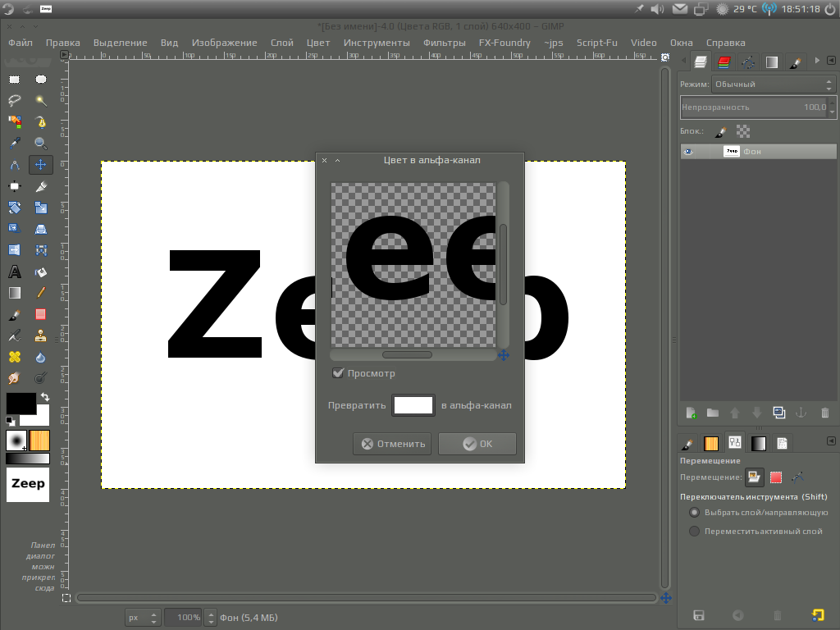Open the Layers dock tab configuration menu
The width and height of the screenshot is (840, 630).
(x=831, y=61)
